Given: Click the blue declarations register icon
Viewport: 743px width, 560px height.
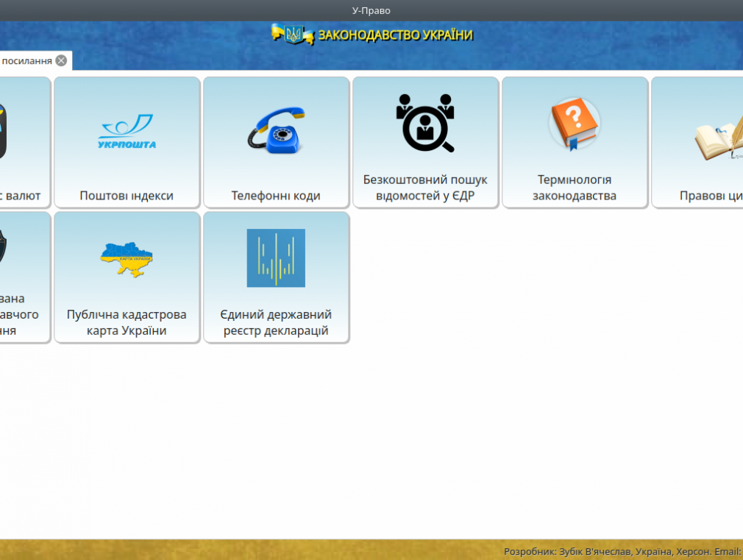Looking at the screenshot, I should (276, 258).
